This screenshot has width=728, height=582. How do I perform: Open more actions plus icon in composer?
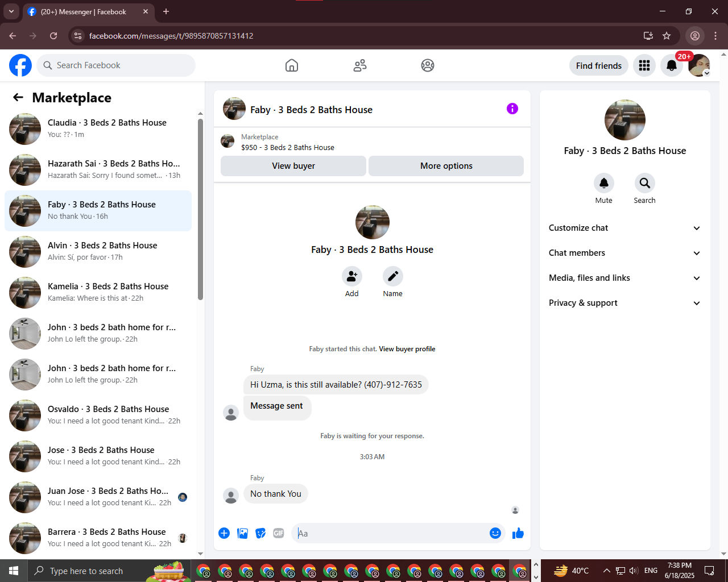tap(224, 533)
